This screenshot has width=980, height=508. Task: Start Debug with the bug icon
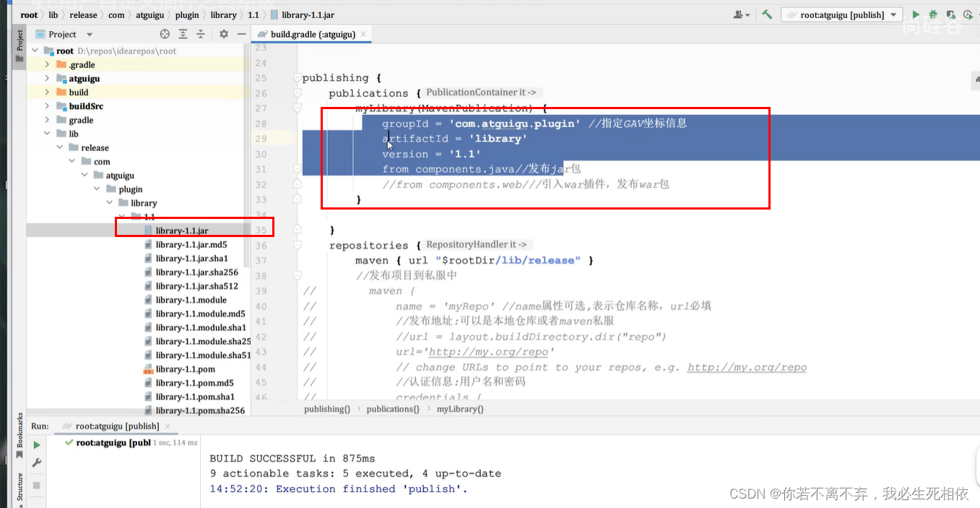934,14
